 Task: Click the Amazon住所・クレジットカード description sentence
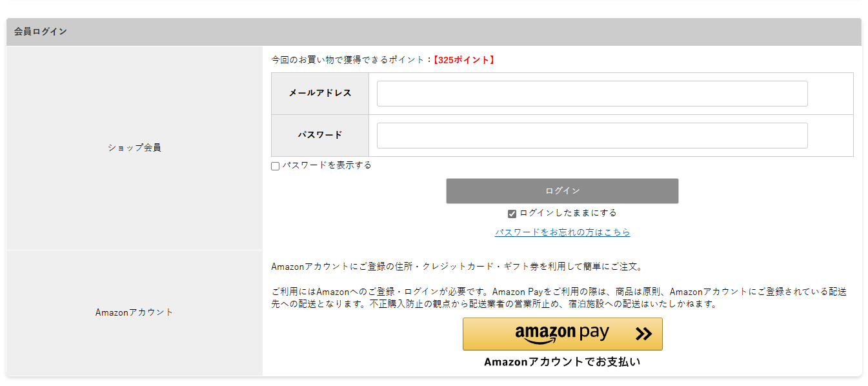[x=457, y=267]
